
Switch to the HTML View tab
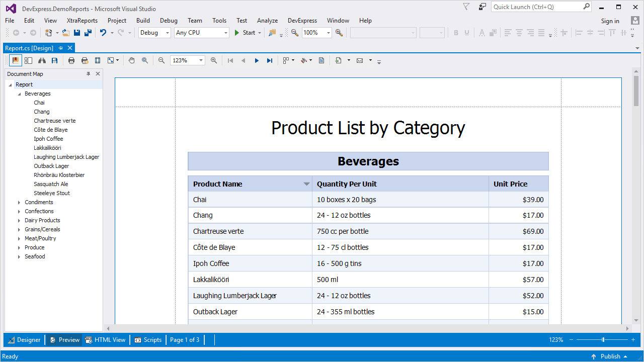click(106, 340)
